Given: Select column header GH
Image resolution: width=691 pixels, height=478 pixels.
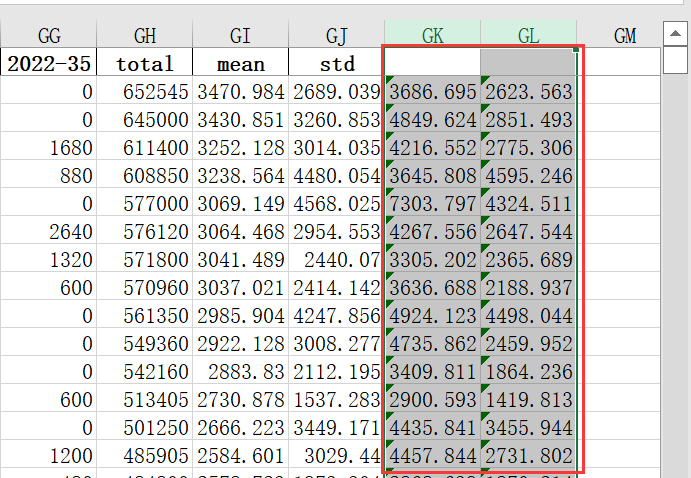Looking at the screenshot, I should (145, 34).
